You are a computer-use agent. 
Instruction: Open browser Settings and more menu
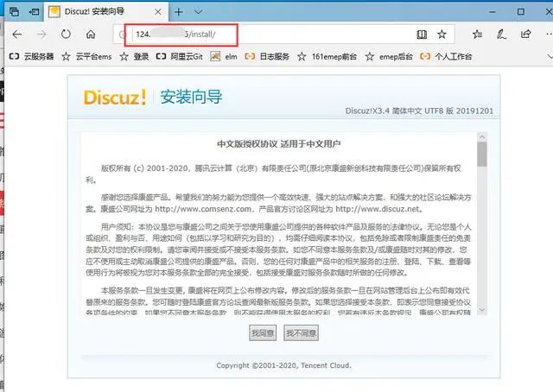click(x=549, y=35)
